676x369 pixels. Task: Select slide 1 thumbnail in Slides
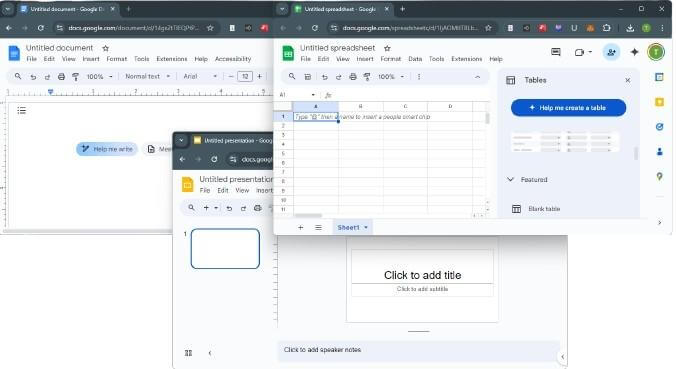225,249
